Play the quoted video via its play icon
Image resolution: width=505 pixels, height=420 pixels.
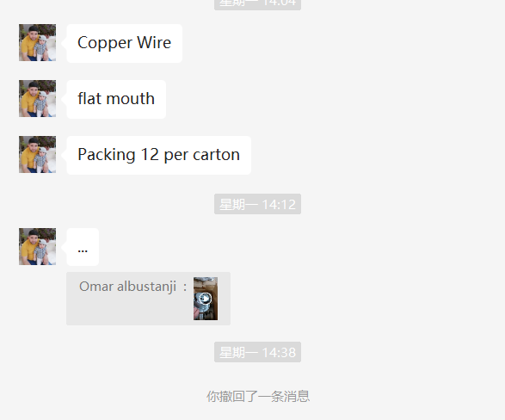(206, 299)
